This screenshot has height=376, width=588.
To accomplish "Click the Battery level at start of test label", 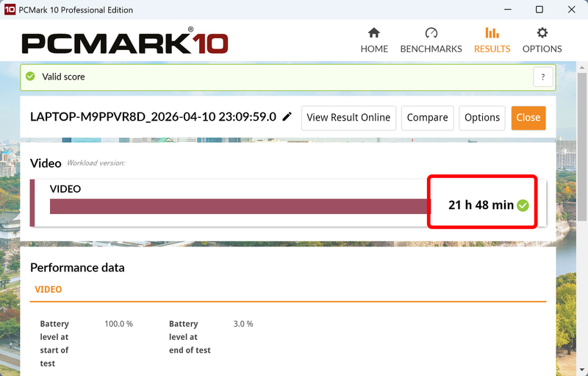I will coord(54,344).
